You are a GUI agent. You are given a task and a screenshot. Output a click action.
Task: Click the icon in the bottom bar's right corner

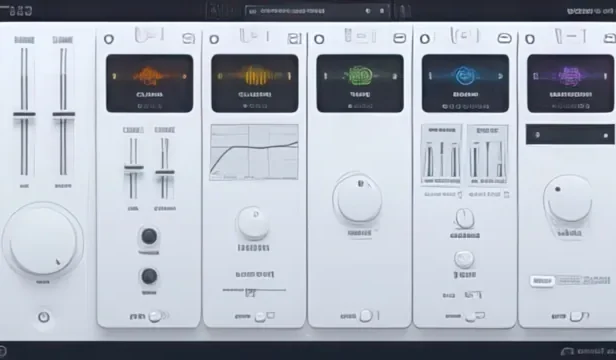click(567, 351)
